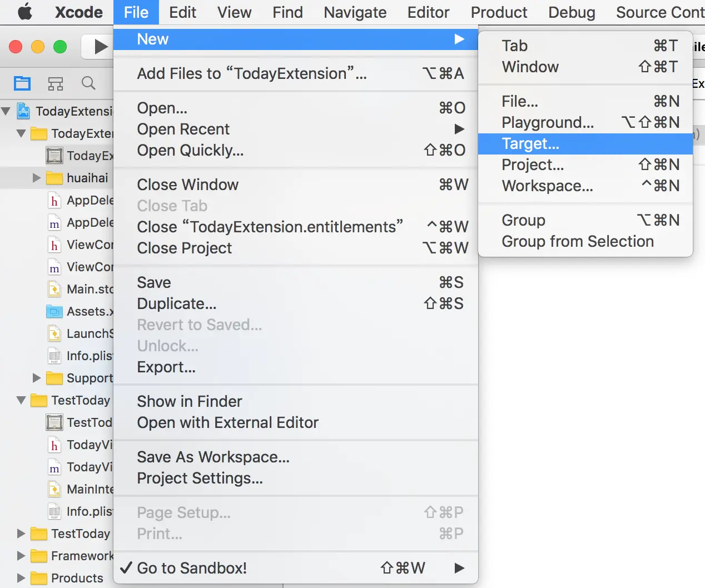Open the Edit menu
This screenshot has width=705, height=588.
point(182,12)
